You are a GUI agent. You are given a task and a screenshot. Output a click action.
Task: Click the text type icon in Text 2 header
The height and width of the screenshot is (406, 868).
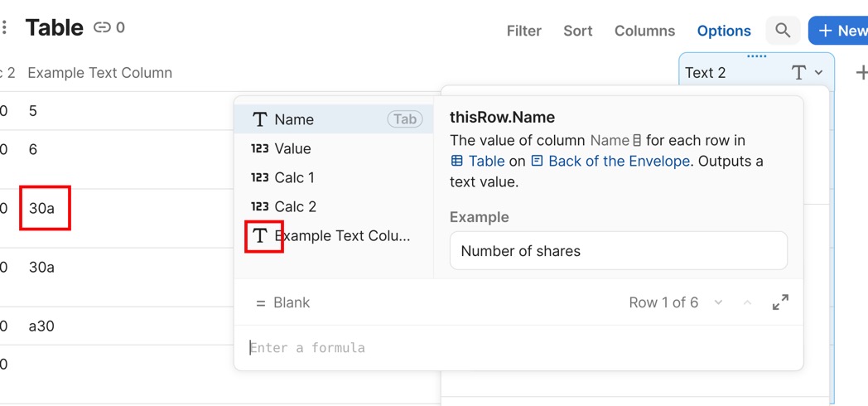click(x=798, y=73)
